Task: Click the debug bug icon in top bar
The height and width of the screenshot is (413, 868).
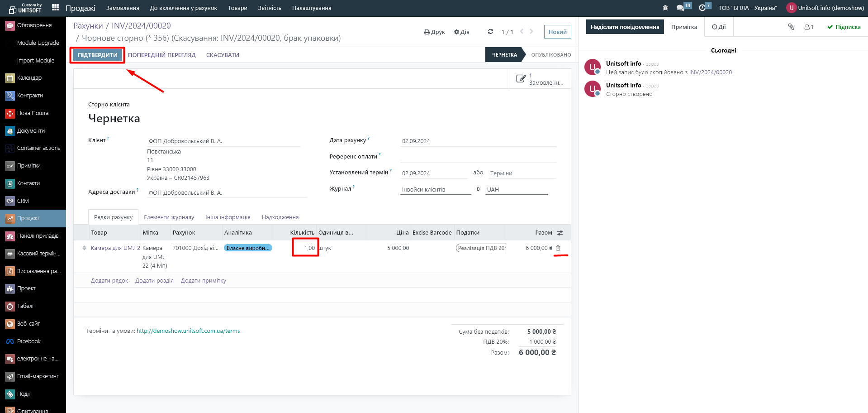Action: pos(665,8)
